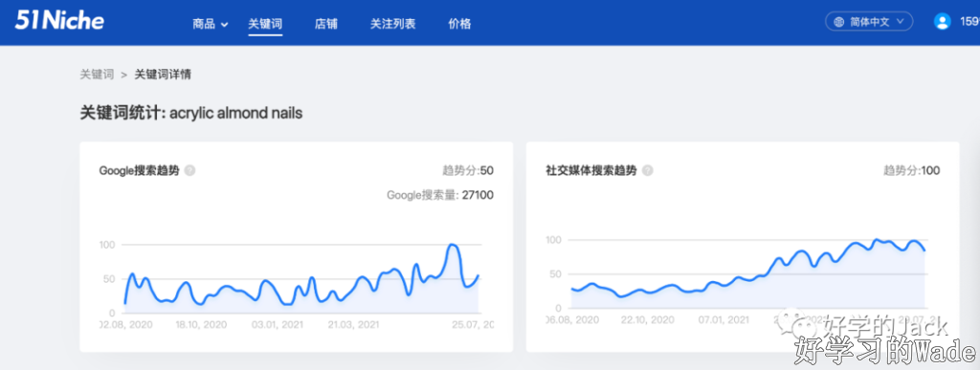Click the 18.10, 2020 axis label

pos(201,325)
